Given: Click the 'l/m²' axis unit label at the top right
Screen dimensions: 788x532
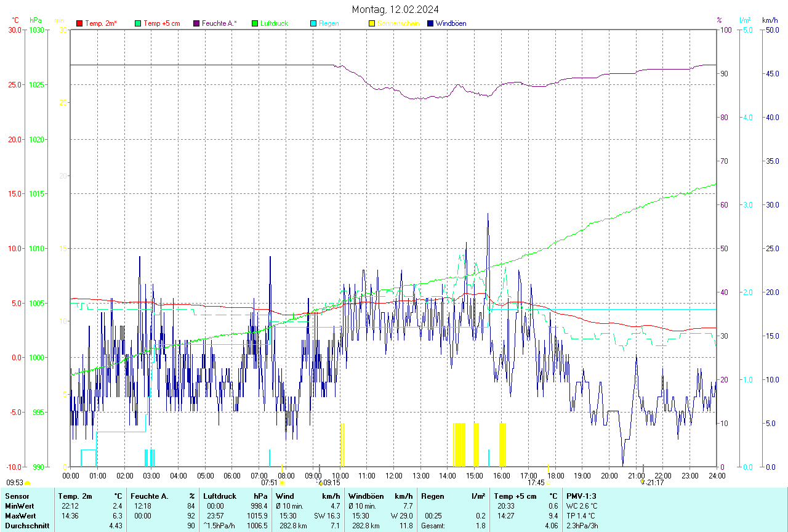Looking at the screenshot, I should coord(745,20).
